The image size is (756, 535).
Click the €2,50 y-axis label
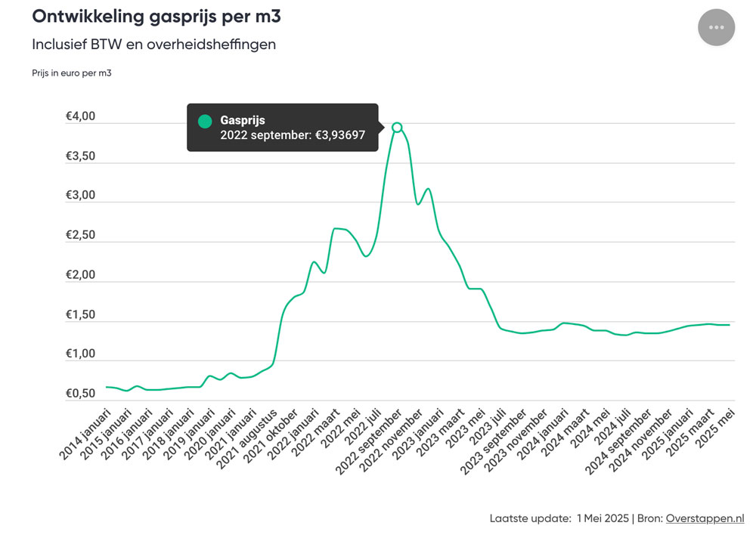(81, 235)
